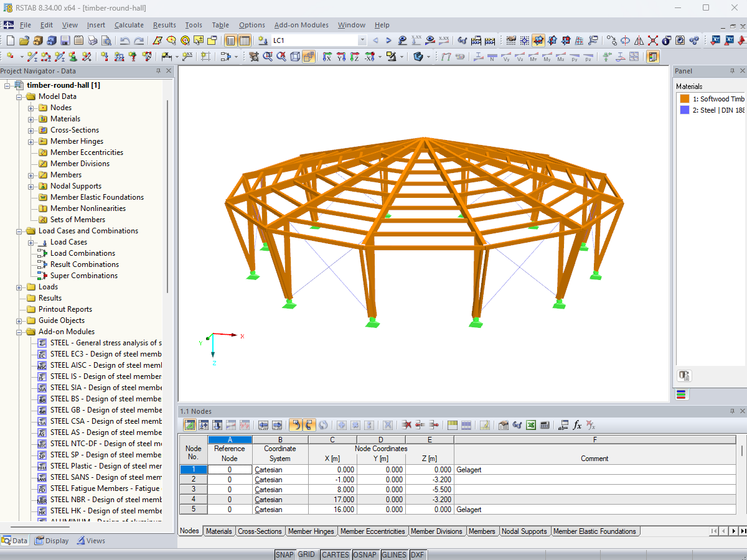747x560 pixels.
Task: Undo the last action
Action: (125, 40)
